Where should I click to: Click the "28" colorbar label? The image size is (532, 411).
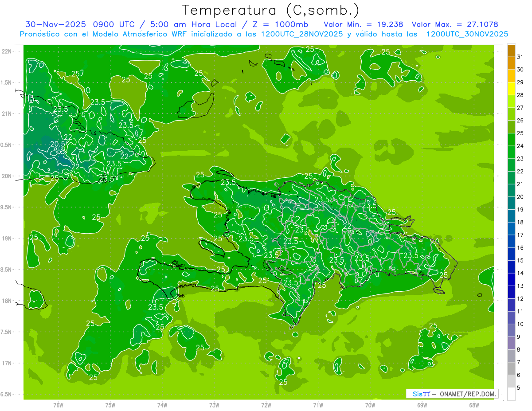point(520,94)
